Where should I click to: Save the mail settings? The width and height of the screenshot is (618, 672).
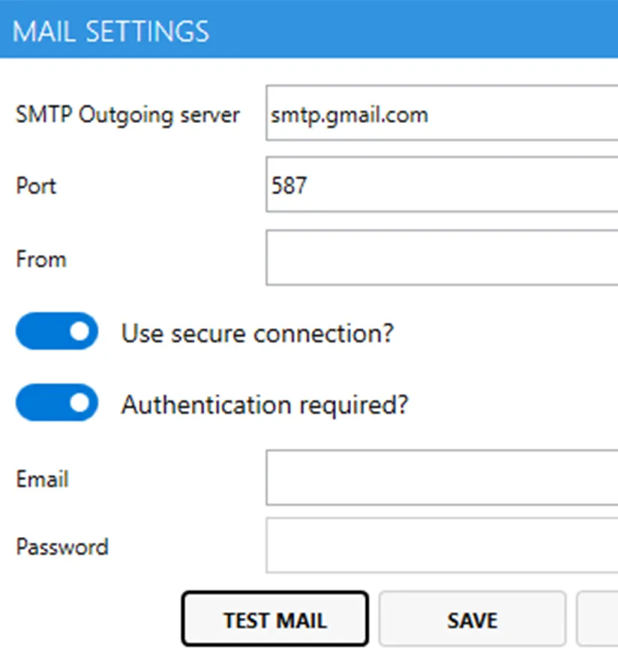point(472,619)
